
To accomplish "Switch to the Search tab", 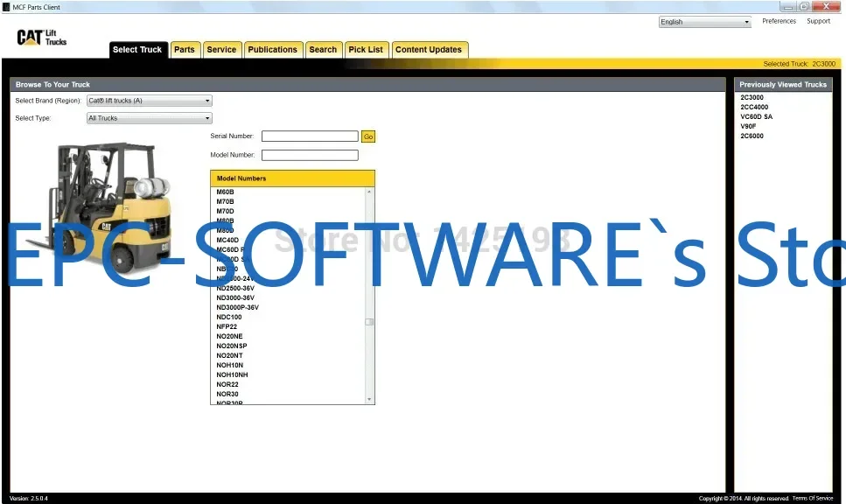I will 323,50.
